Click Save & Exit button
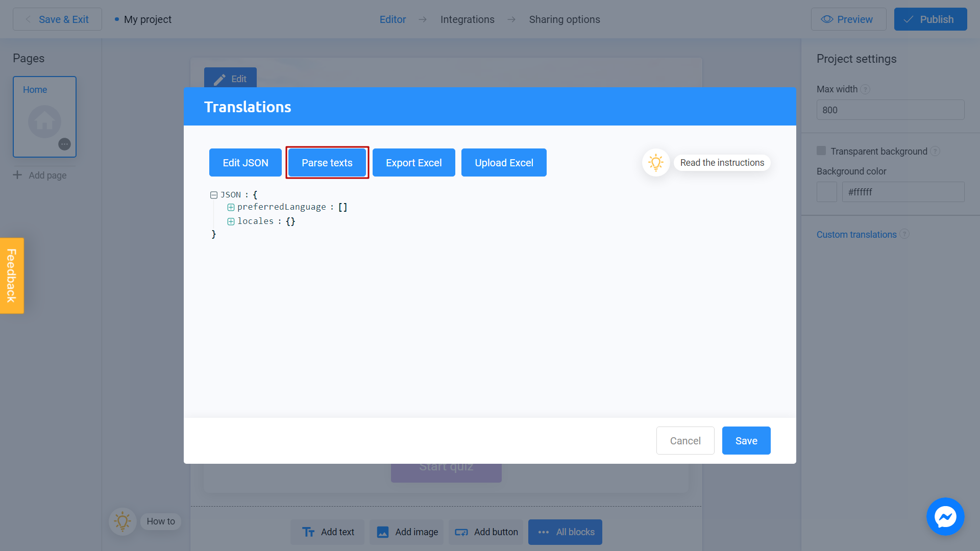This screenshot has height=551, width=980. point(57,19)
